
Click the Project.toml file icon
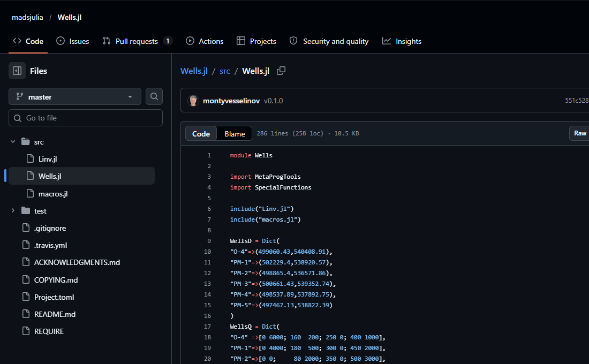click(26, 297)
